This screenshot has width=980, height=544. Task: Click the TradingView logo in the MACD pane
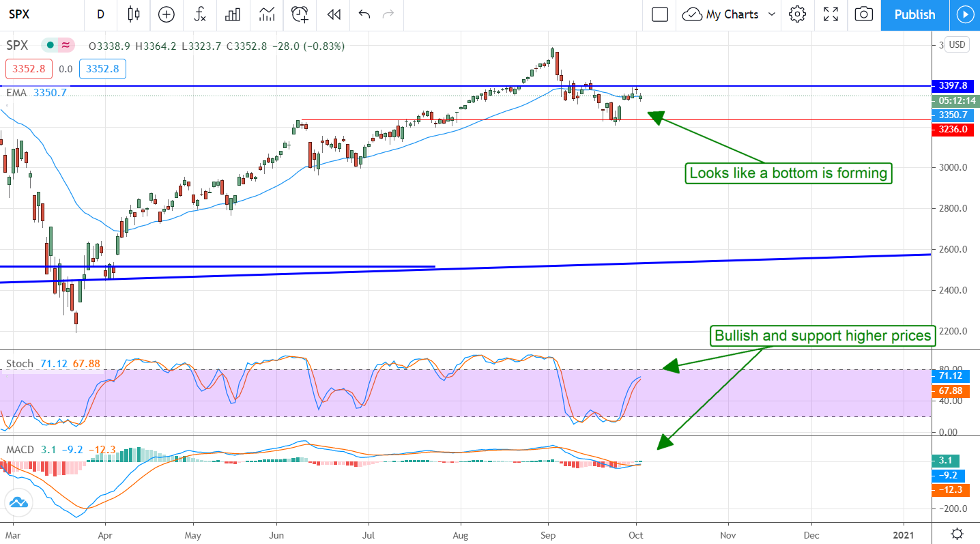coord(18,503)
